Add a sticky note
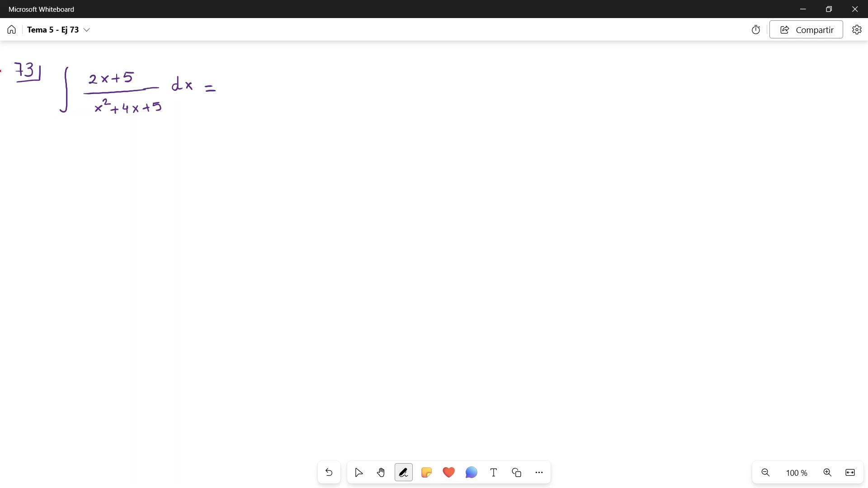The height and width of the screenshot is (488, 868). click(426, 473)
